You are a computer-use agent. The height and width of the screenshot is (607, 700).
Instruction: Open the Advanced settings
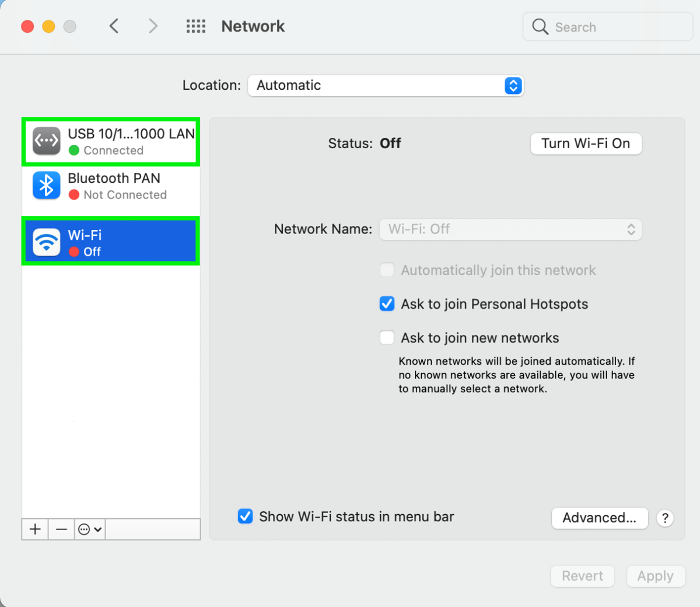point(600,518)
